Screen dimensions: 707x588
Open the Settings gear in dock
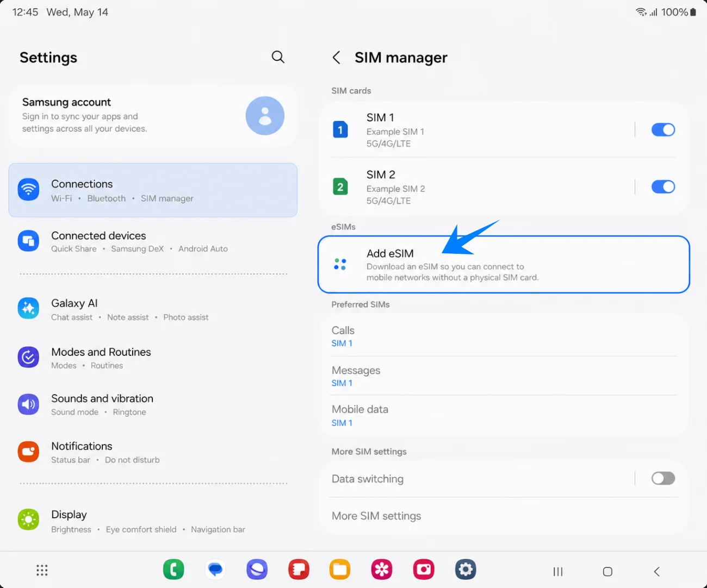[466, 570]
